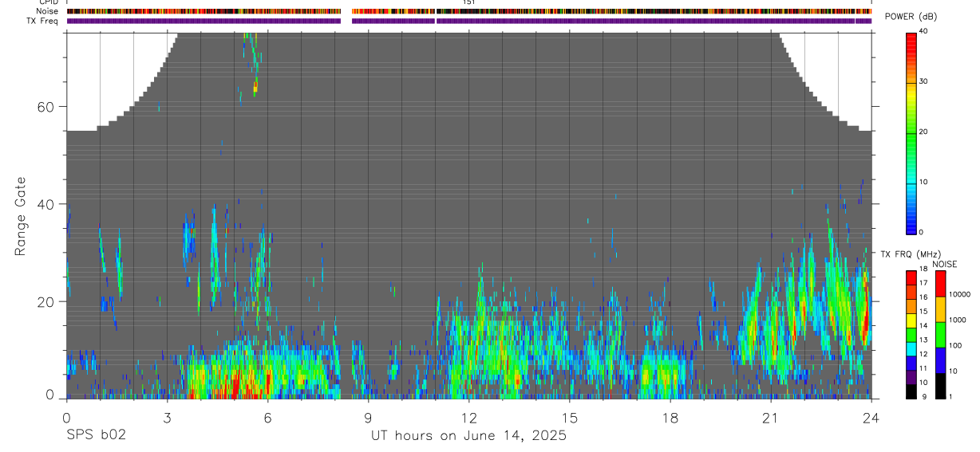Click the noise scale value 10000

click(958, 294)
